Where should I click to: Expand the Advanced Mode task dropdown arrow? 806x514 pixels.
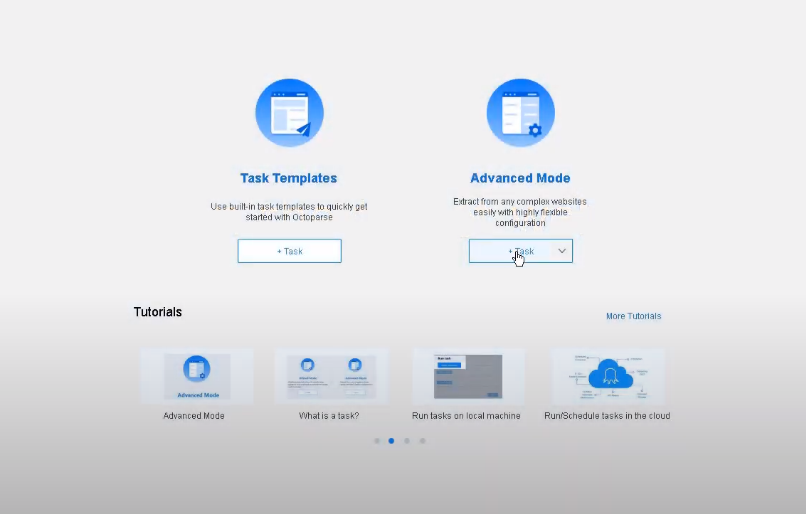(x=562, y=251)
